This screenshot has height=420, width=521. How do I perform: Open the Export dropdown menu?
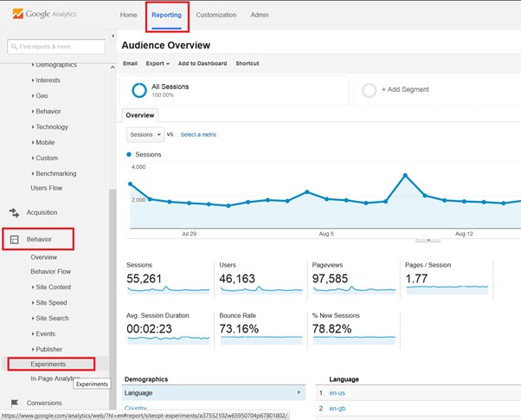[x=158, y=63]
